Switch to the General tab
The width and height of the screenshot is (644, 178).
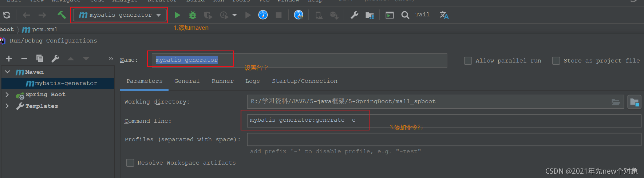pyautogui.click(x=187, y=81)
